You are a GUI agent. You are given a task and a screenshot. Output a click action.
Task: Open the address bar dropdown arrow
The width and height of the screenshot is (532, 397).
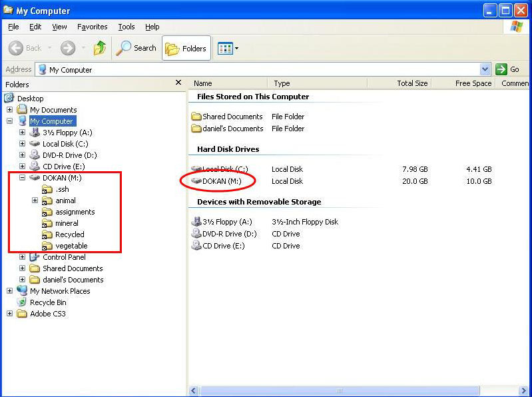pyautogui.click(x=485, y=69)
